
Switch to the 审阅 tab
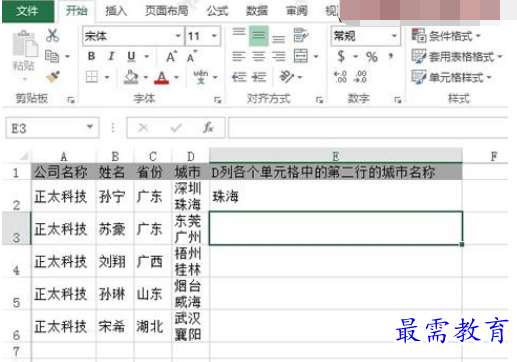[x=297, y=11]
